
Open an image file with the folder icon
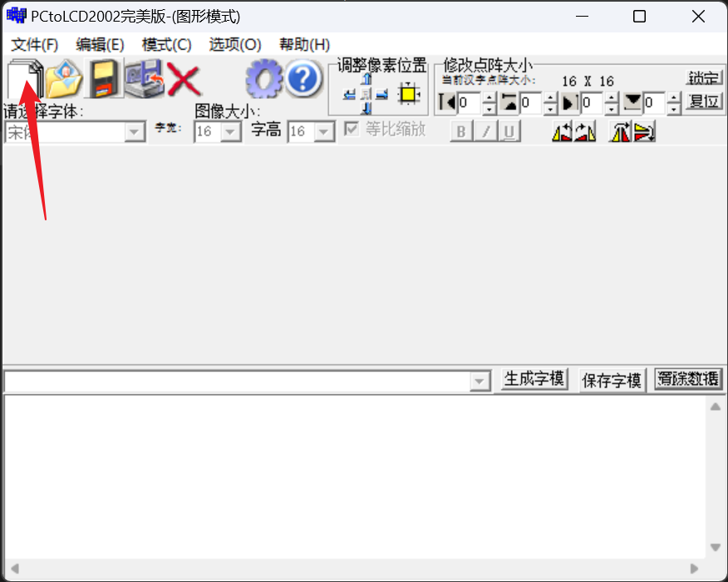(64, 79)
